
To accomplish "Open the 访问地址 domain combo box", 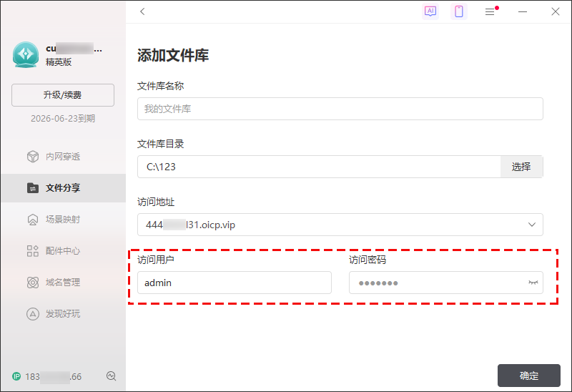I will [x=329, y=225].
